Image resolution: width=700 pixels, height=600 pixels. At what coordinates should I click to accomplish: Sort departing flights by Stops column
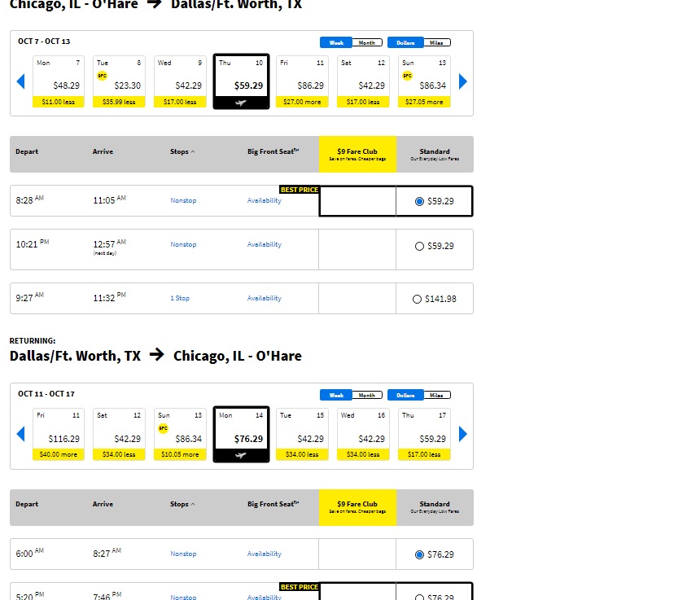(x=182, y=151)
